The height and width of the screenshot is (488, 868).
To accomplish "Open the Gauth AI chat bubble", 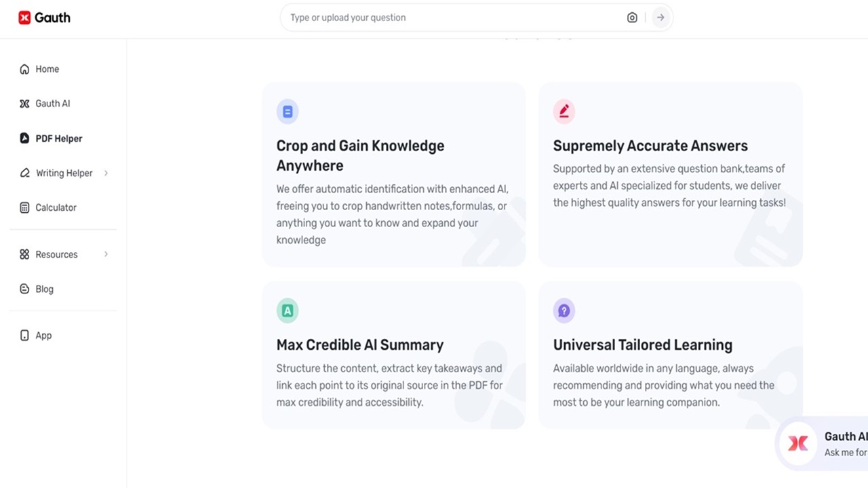I will click(x=798, y=443).
